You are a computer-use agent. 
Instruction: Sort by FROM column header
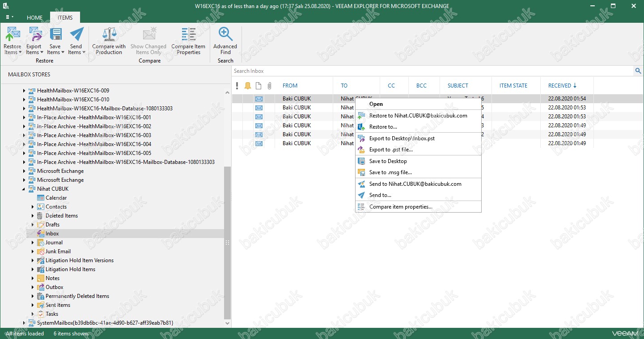290,86
